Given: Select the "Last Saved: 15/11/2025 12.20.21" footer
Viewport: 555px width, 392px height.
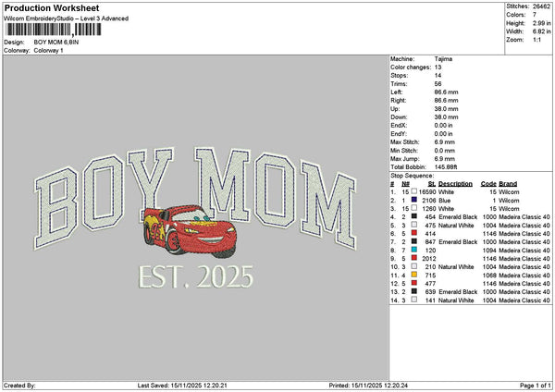Looking at the screenshot, I should point(182,386).
